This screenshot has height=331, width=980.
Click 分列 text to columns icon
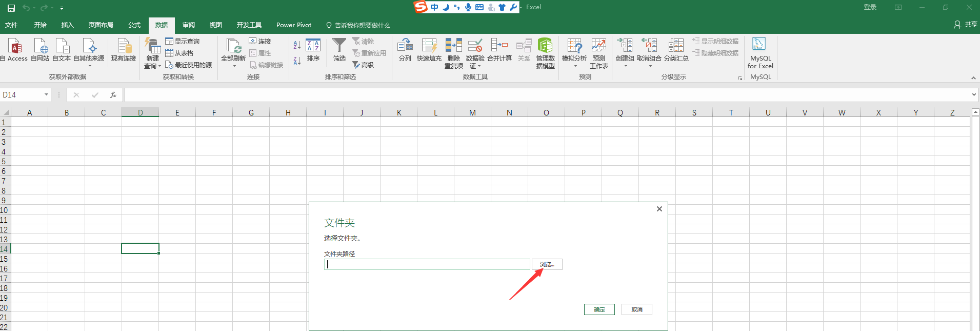coord(405,50)
